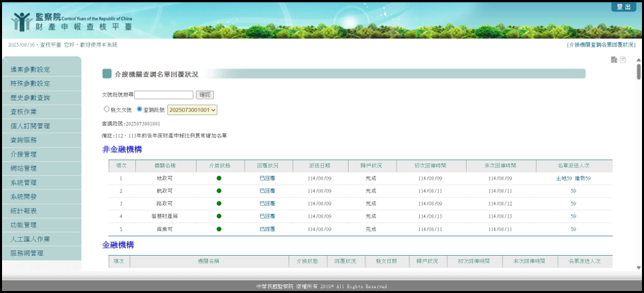Click the 土地59 link in the first row
This screenshot has width=644, height=293.
tap(563, 179)
